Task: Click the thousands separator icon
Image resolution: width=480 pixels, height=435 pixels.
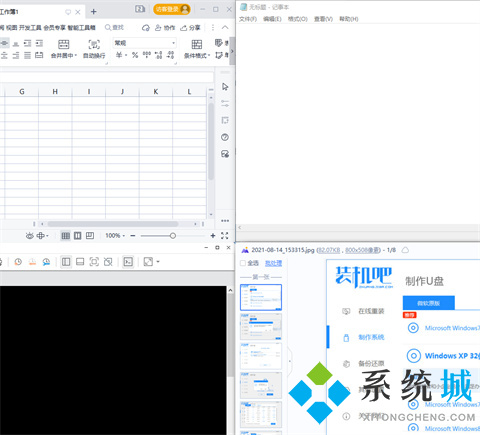Action: (x=147, y=55)
